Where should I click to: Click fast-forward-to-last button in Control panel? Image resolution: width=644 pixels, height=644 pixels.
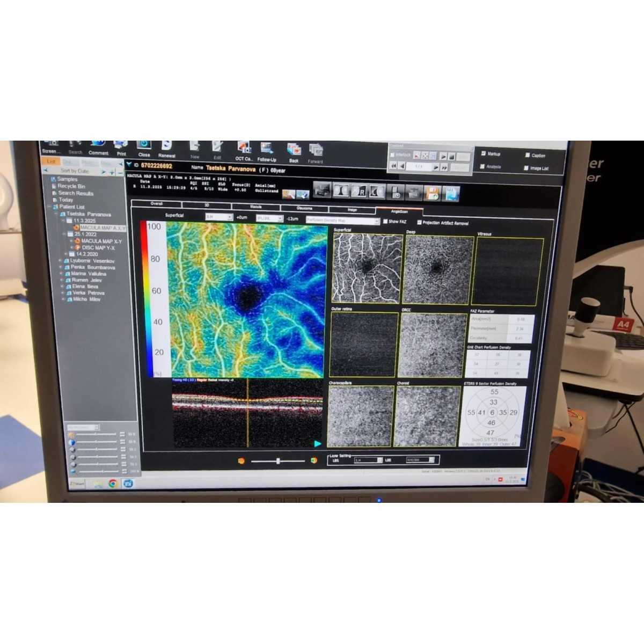coord(444,167)
